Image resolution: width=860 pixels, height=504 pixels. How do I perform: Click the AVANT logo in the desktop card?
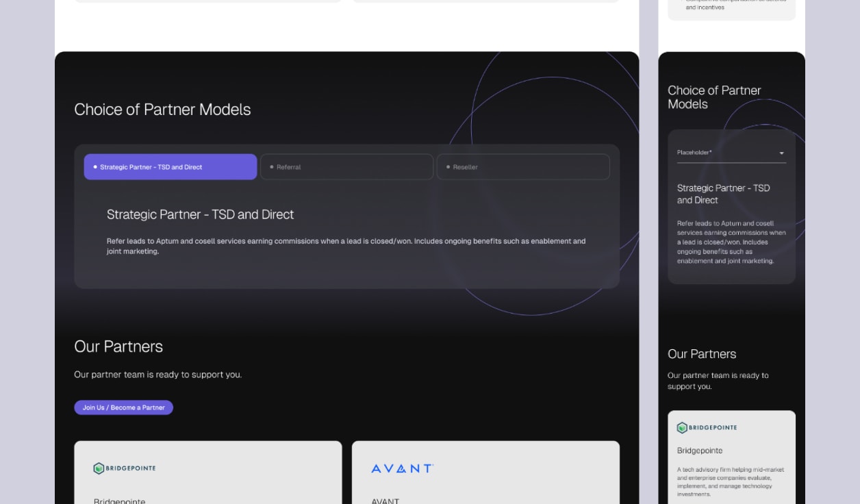(x=402, y=468)
